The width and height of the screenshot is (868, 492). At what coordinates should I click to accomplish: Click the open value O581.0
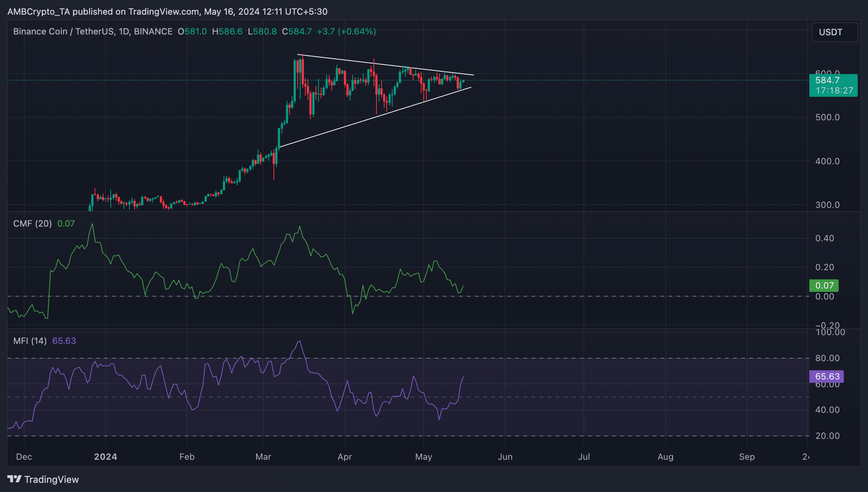[192, 32]
